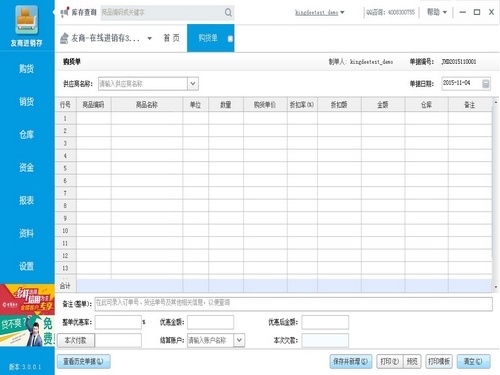
Task: Select row number 5 in the table
Action: click(x=65, y=168)
